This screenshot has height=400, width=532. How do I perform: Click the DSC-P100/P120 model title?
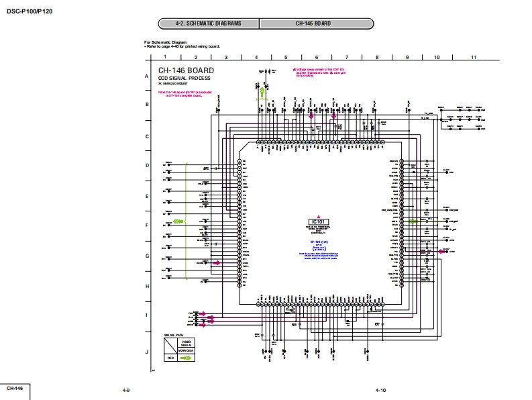[x=30, y=10]
